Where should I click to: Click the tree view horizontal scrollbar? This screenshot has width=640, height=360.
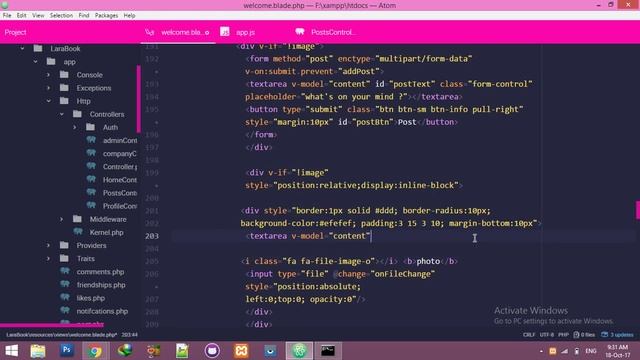click(52, 325)
